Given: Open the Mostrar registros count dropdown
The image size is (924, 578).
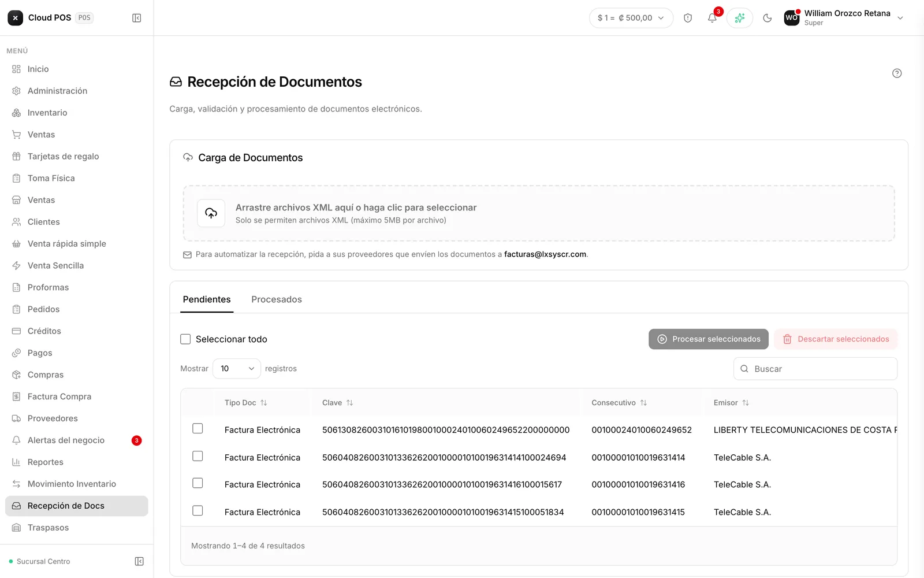Looking at the screenshot, I should 237,369.
